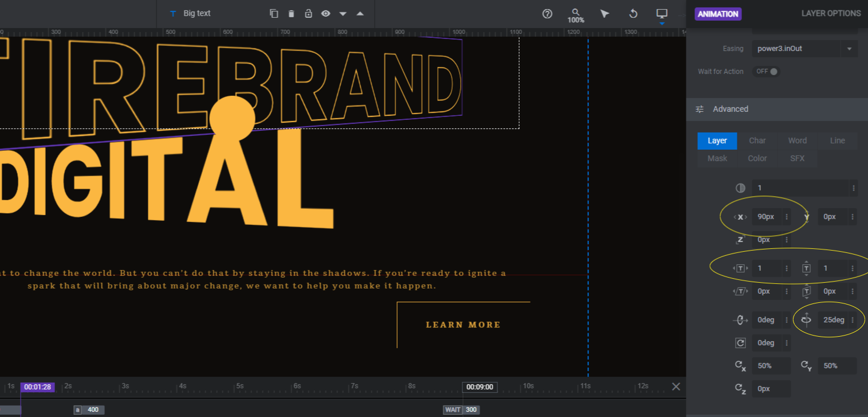The image size is (868, 417).
Task: Click the Z rotation field 0deg
Action: (768, 343)
